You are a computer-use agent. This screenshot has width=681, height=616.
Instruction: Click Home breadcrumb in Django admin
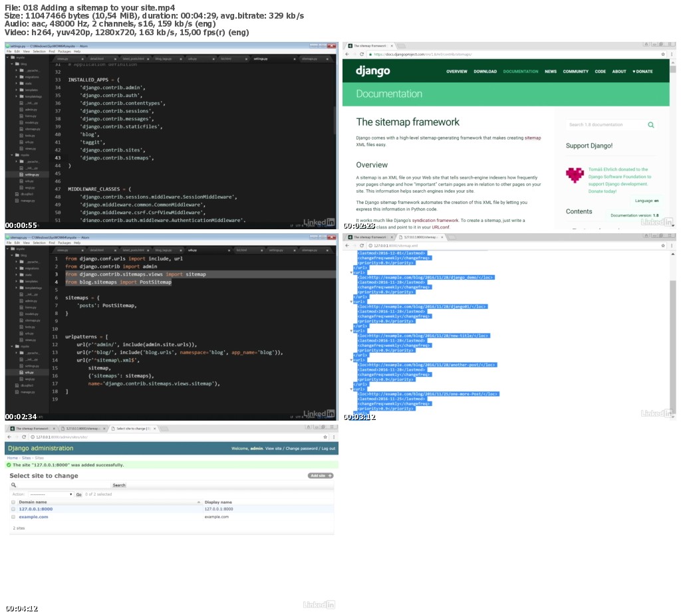point(12,458)
